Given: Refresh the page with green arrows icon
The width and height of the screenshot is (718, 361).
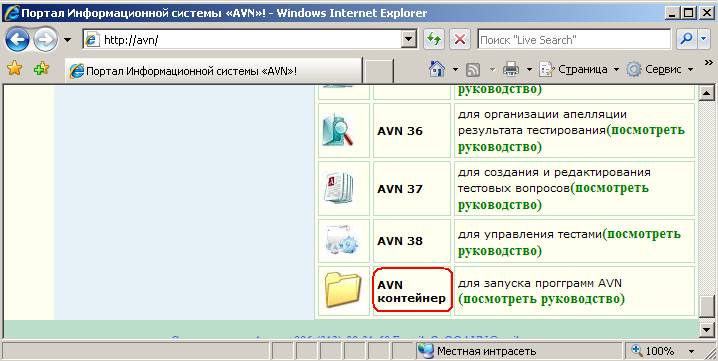Looking at the screenshot, I should point(433,40).
